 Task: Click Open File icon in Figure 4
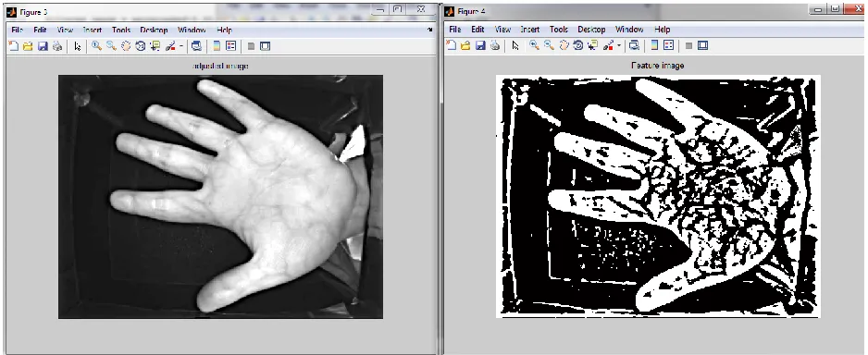tap(465, 45)
